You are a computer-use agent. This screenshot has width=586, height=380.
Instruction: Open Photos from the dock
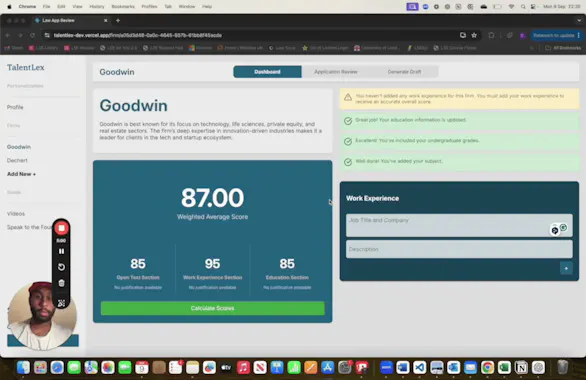pos(108,368)
